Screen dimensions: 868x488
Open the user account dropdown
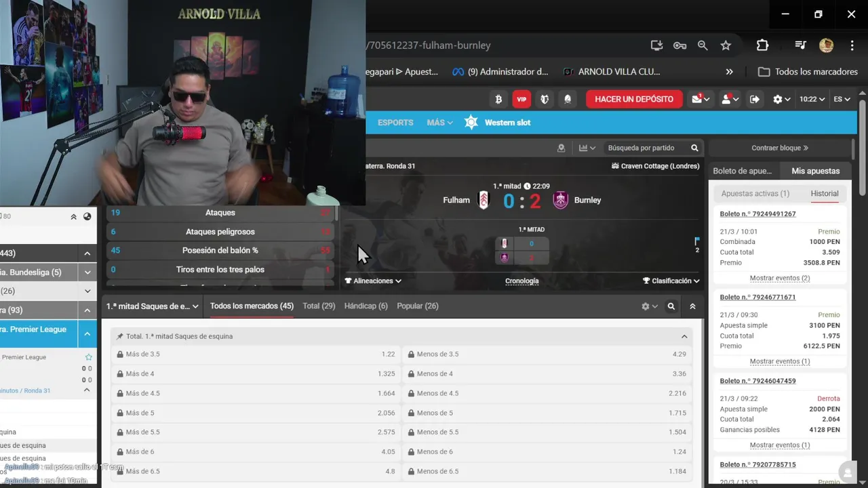tap(730, 99)
